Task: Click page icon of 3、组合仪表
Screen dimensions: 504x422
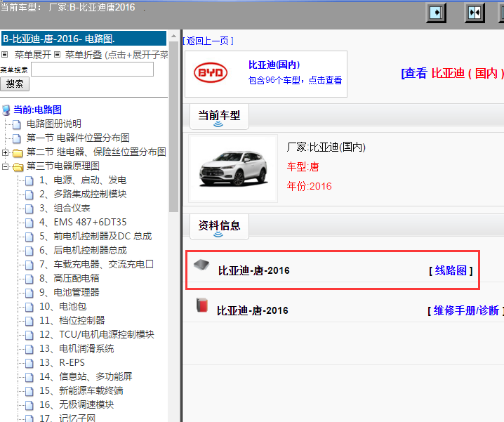Action: 29,209
